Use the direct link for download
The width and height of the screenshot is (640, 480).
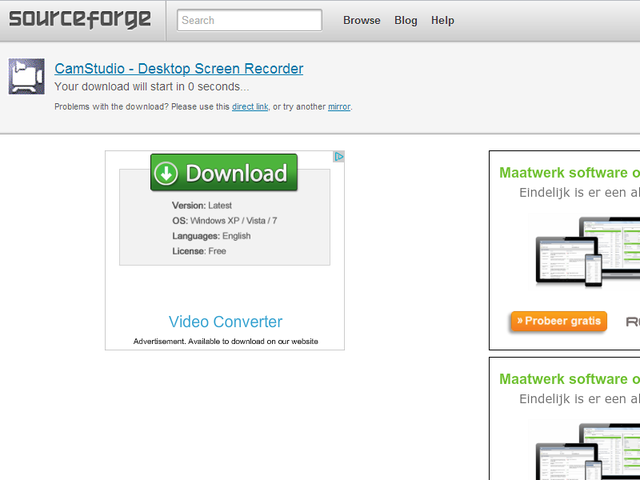click(x=250, y=107)
